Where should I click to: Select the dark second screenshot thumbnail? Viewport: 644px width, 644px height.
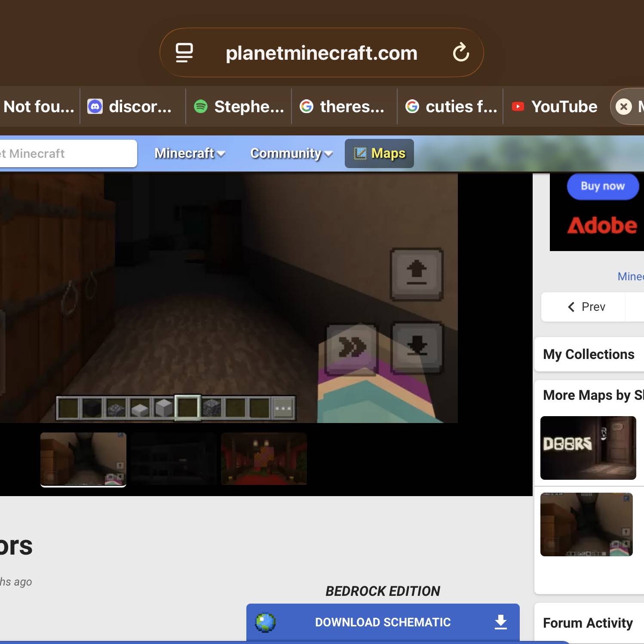174,459
